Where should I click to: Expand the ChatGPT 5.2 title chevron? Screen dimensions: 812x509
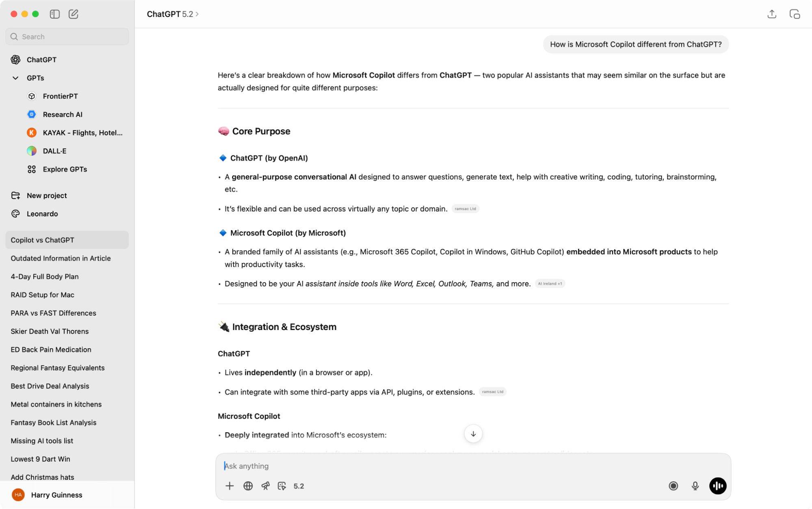(x=197, y=14)
